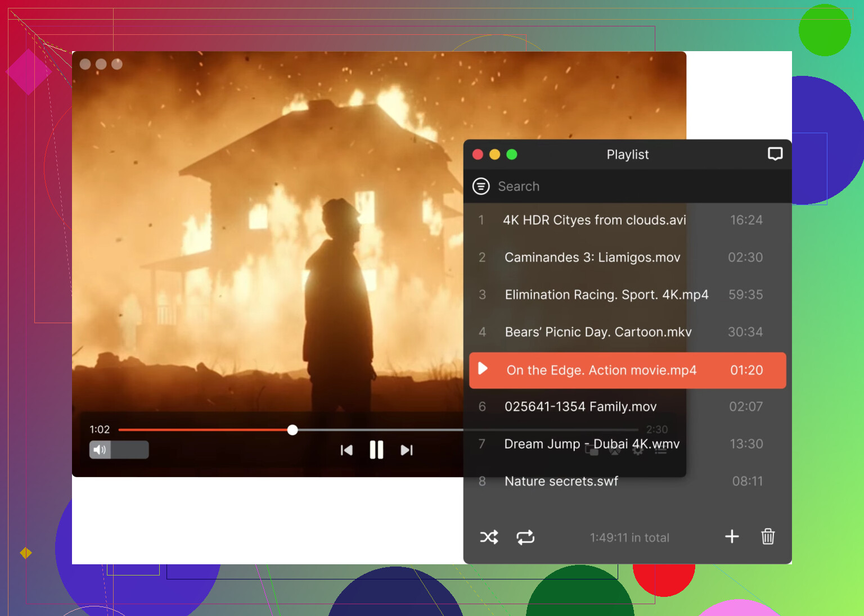Select Nature secrets.swf in the playlist
Screen dimensions: 864x616
(x=561, y=481)
